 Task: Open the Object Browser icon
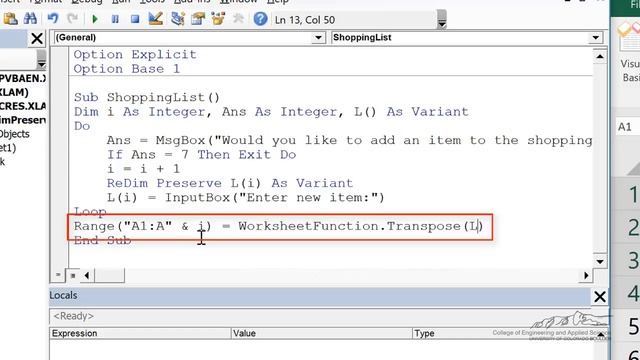(218, 19)
